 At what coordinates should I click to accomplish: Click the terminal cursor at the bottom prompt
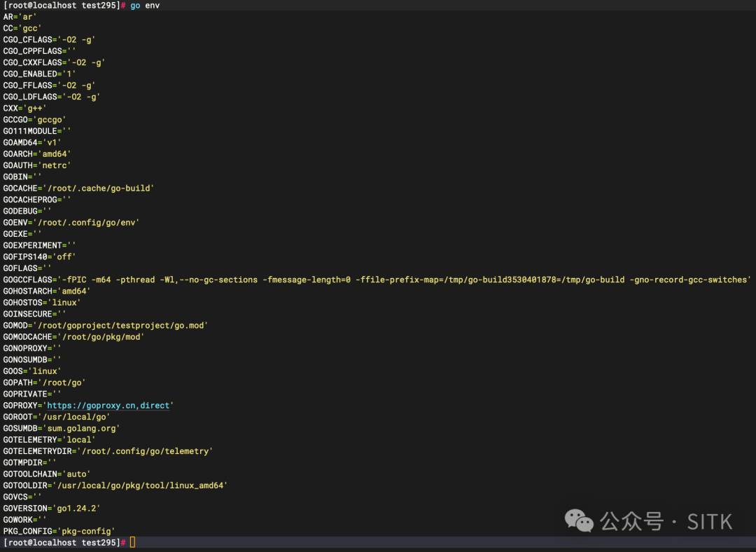click(132, 543)
